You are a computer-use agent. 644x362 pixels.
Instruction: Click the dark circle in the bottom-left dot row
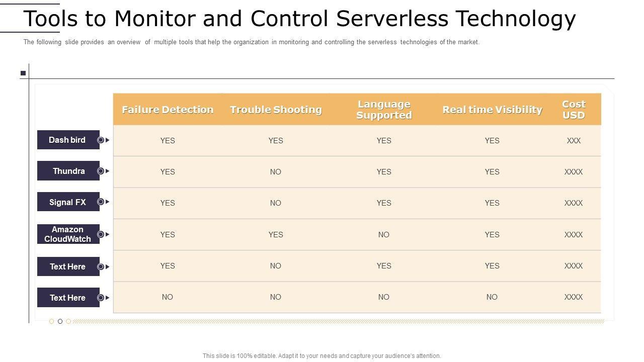point(60,321)
